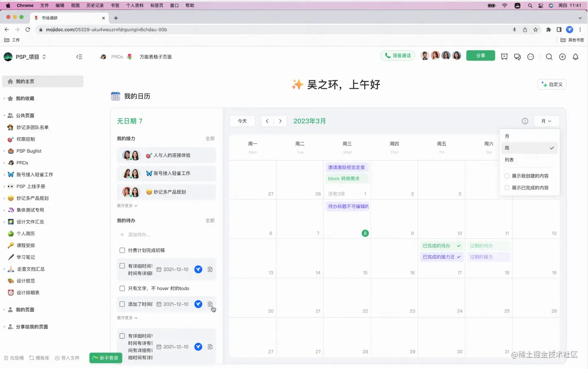The image size is (588, 369).
Task: Click the green 分享 button
Action: [480, 56]
